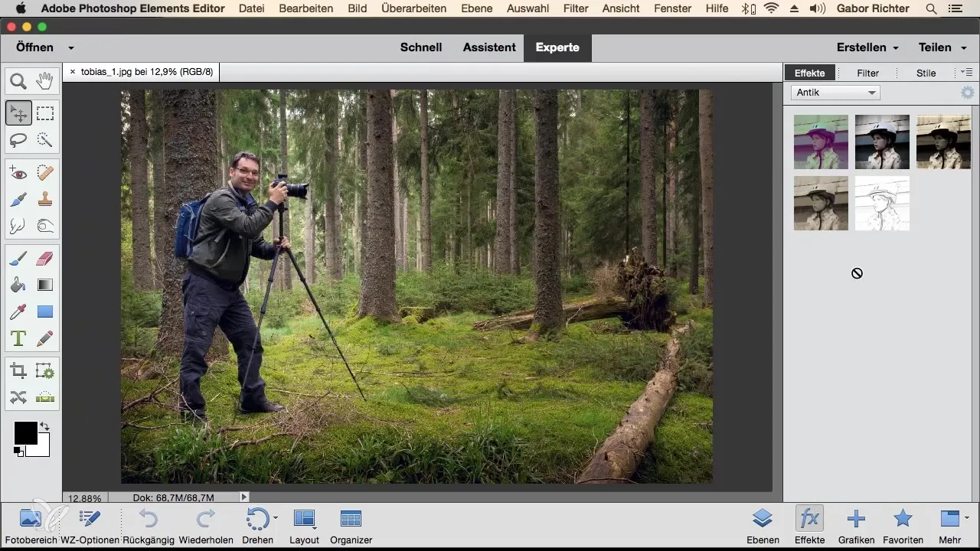Select the Paint Bucket tool

click(18, 285)
